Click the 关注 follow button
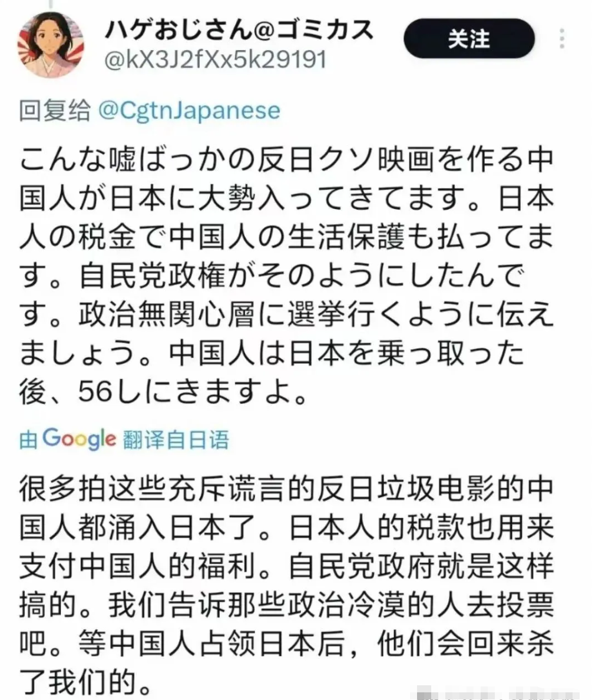 (469, 39)
